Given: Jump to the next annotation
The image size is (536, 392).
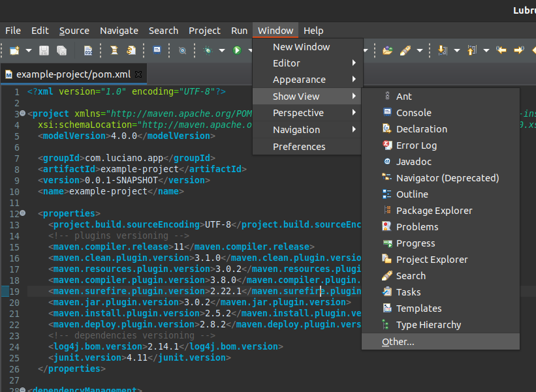Looking at the screenshot, I should pos(441,50).
